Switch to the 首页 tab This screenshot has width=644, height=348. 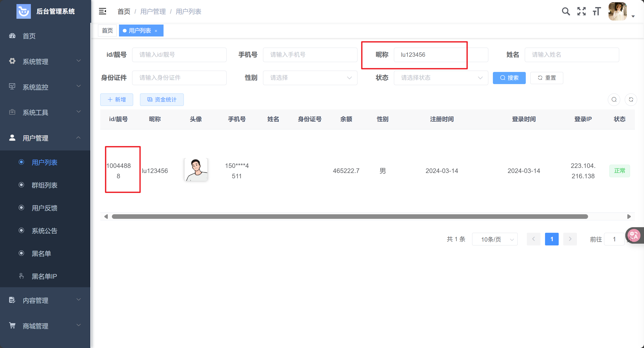point(107,31)
